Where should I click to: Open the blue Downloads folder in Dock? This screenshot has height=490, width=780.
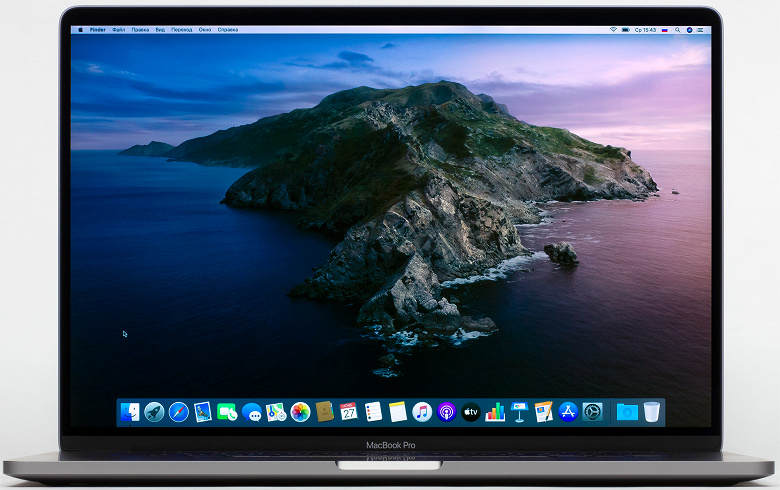627,412
